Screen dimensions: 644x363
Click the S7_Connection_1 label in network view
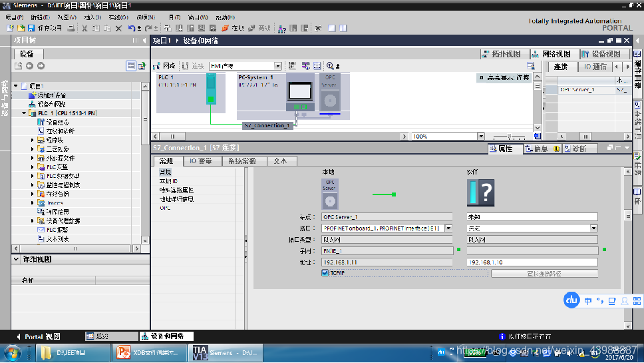(x=268, y=125)
